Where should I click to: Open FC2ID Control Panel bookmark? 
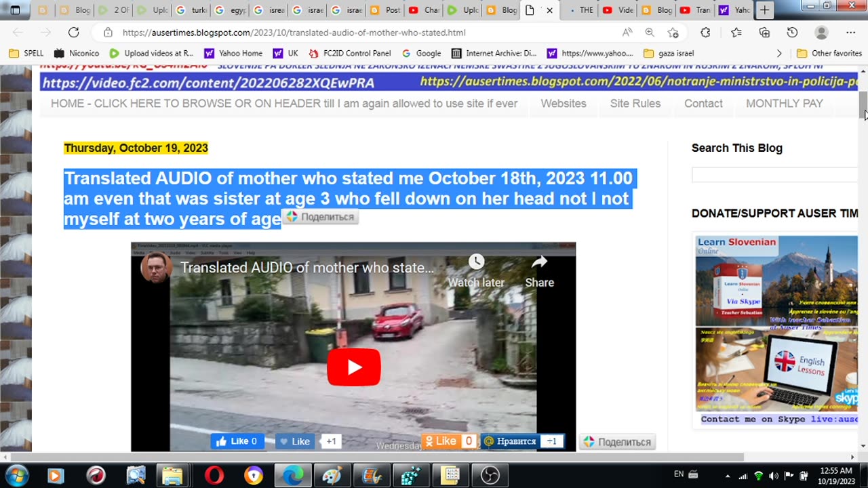click(350, 53)
